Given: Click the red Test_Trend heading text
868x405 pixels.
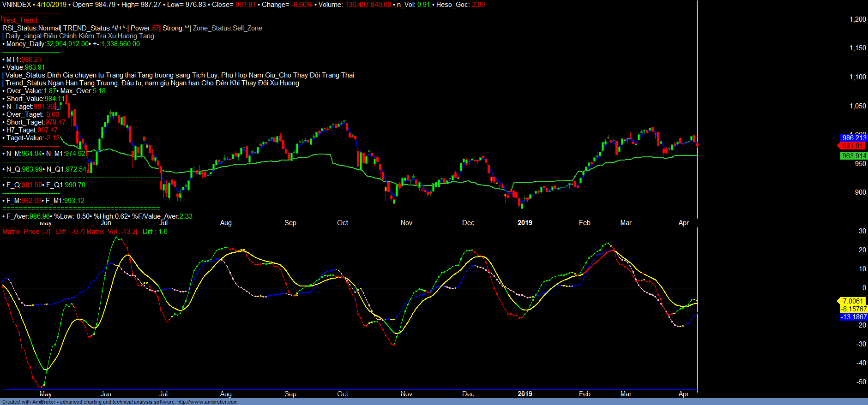Looking at the screenshot, I should coord(21,20).
